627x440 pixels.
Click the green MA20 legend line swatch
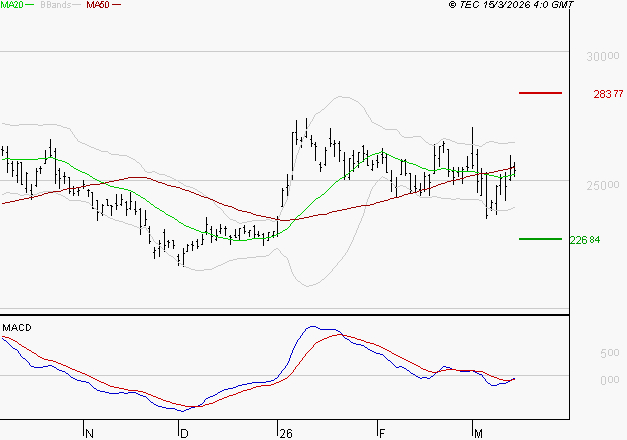pyautogui.click(x=29, y=5)
